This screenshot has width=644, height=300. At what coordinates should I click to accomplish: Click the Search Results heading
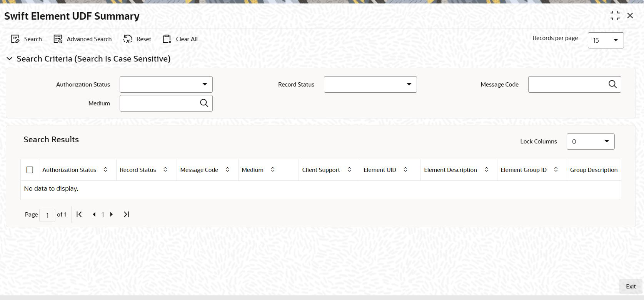point(51,140)
